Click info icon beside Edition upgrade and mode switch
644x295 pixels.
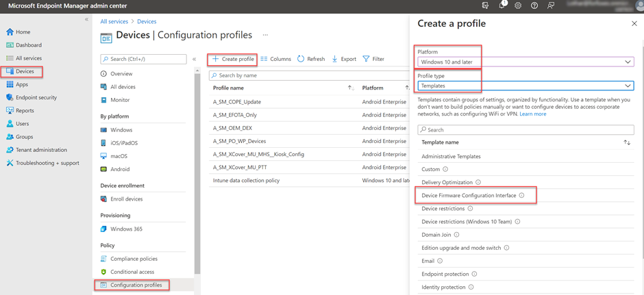[x=506, y=248]
